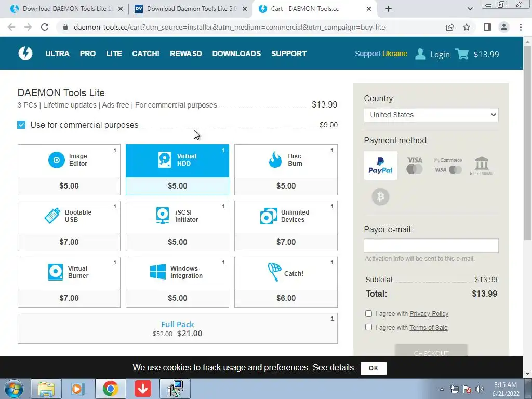Click the page vertical scrollbar
532x399 pixels.
(x=528, y=142)
